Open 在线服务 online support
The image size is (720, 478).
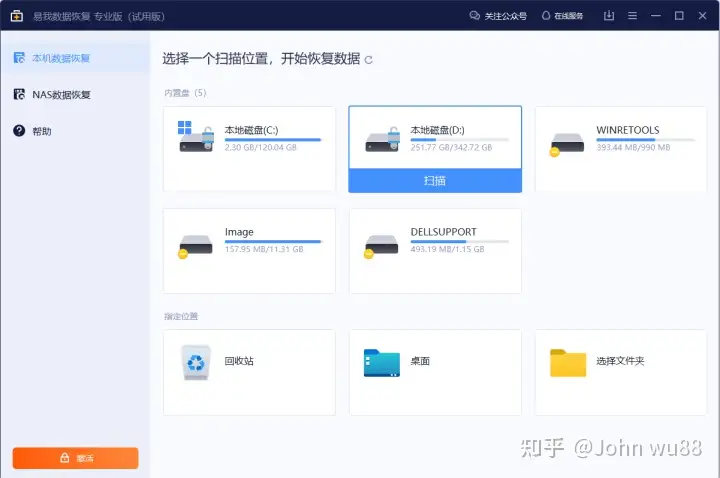coord(562,16)
